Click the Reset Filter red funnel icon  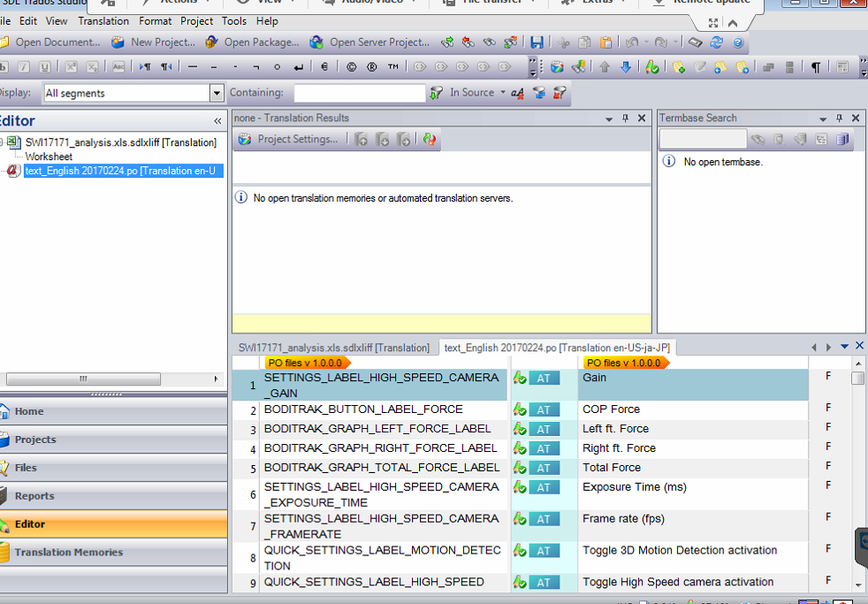click(560, 93)
